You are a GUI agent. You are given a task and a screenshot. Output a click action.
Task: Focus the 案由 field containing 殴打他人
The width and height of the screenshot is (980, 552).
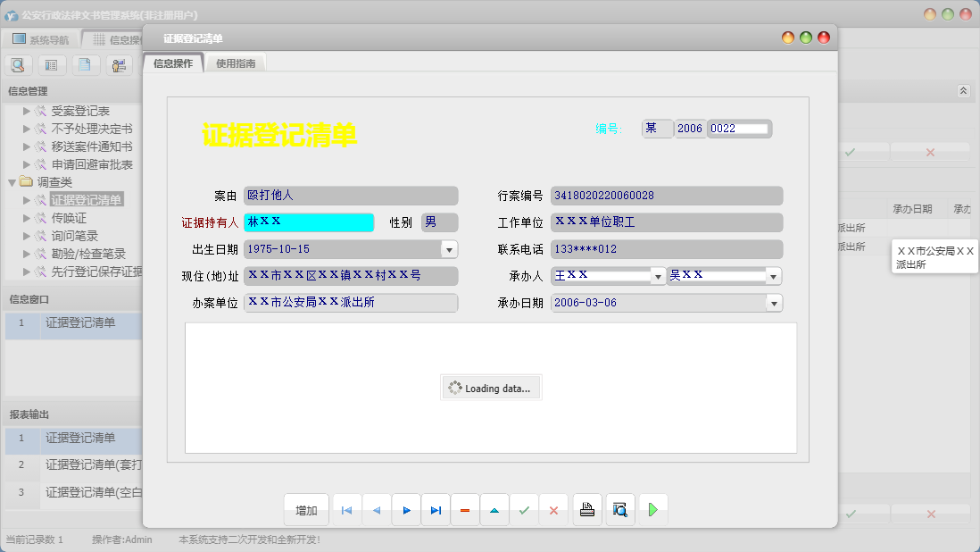tap(350, 196)
